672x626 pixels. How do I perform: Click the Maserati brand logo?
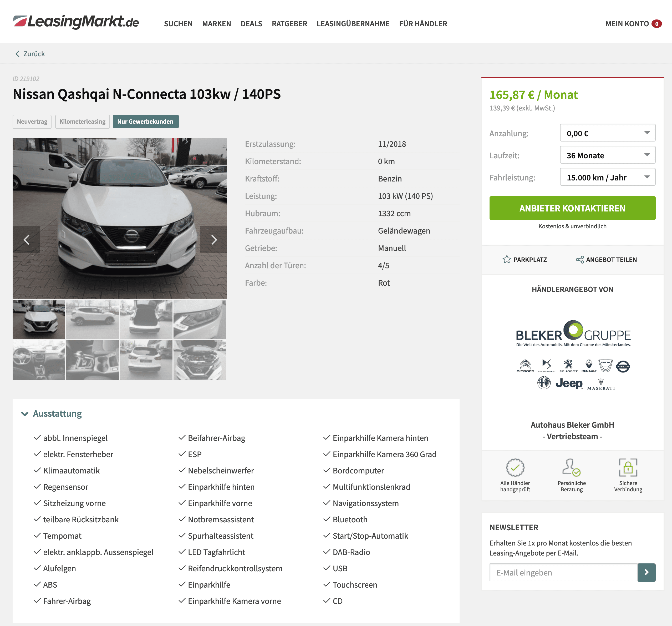coord(601,384)
